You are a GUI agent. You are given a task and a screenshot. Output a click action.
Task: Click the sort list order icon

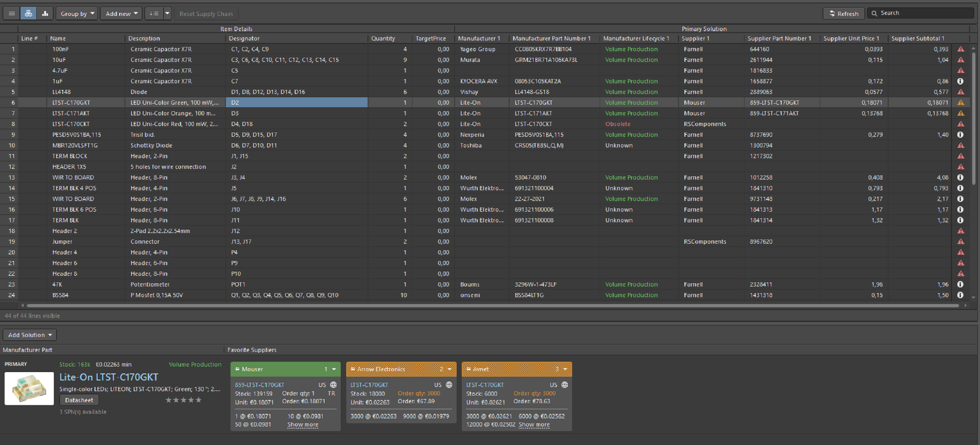tap(154, 13)
